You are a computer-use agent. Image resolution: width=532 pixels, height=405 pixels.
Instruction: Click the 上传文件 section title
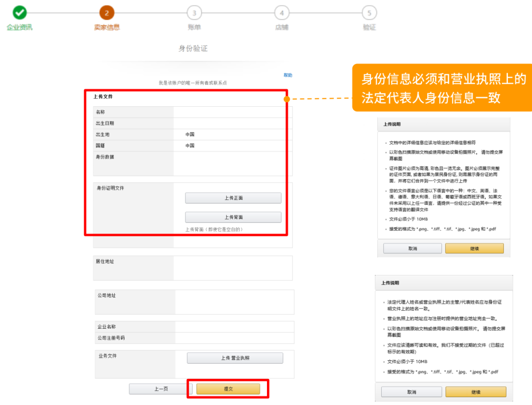[103, 96]
